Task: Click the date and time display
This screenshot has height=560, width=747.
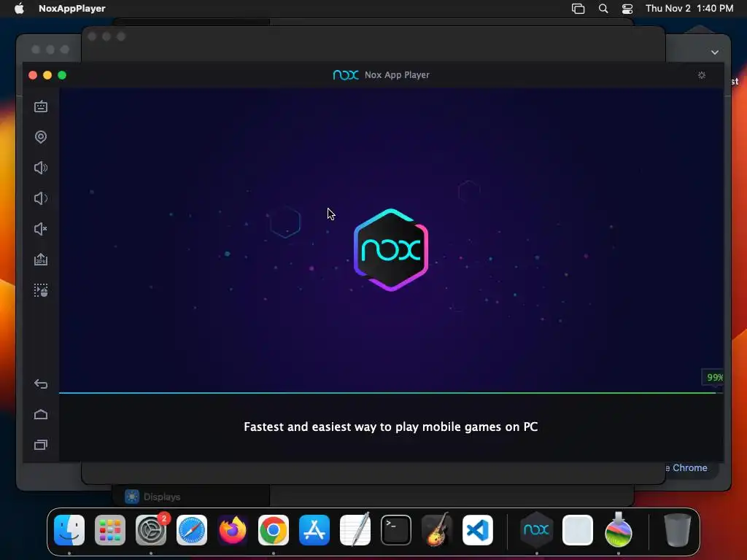Action: 689,8
